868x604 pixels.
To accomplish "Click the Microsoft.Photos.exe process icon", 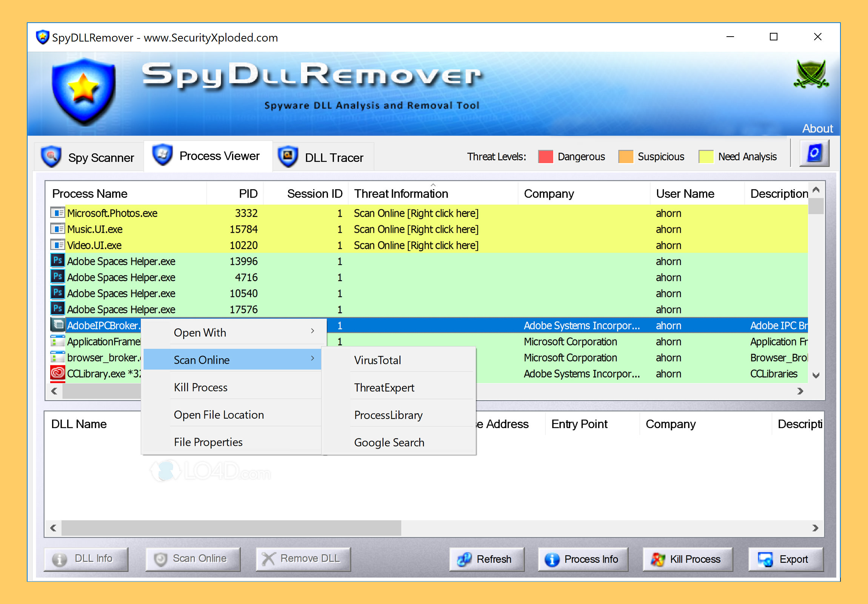I will point(57,213).
